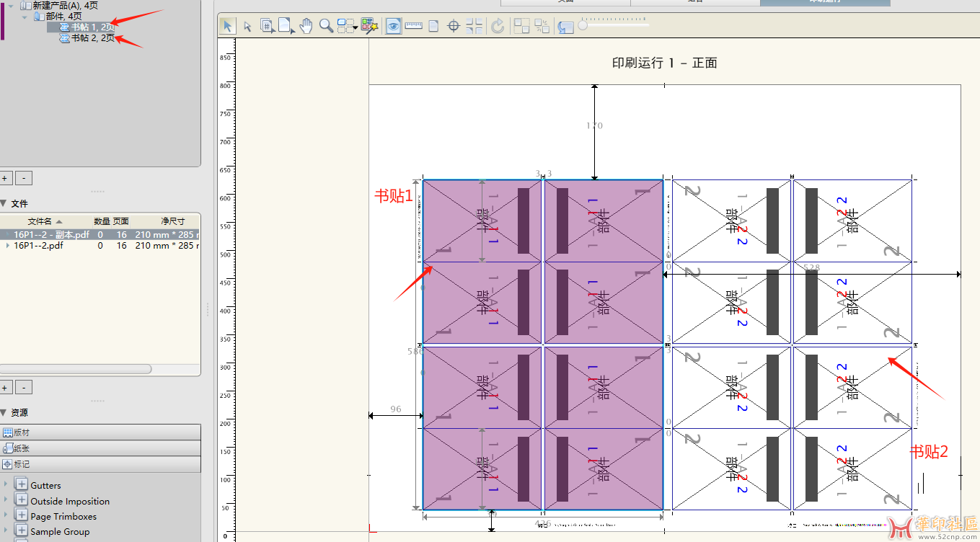Collapse the 新建产品(A) tree node
The width and height of the screenshot is (980, 542).
pyautogui.click(x=11, y=6)
